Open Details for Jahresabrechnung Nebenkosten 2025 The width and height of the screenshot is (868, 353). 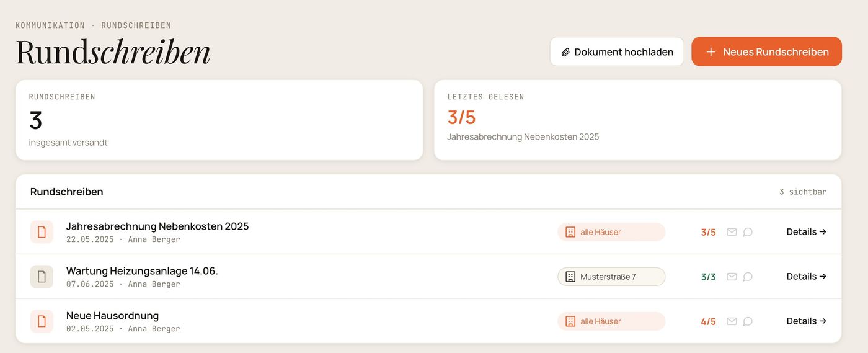click(806, 231)
